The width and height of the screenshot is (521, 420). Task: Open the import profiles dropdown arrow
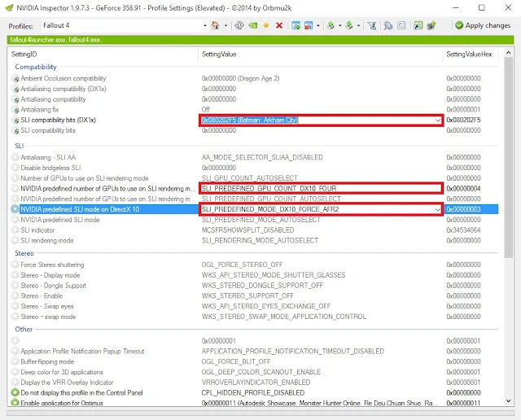[358, 25]
